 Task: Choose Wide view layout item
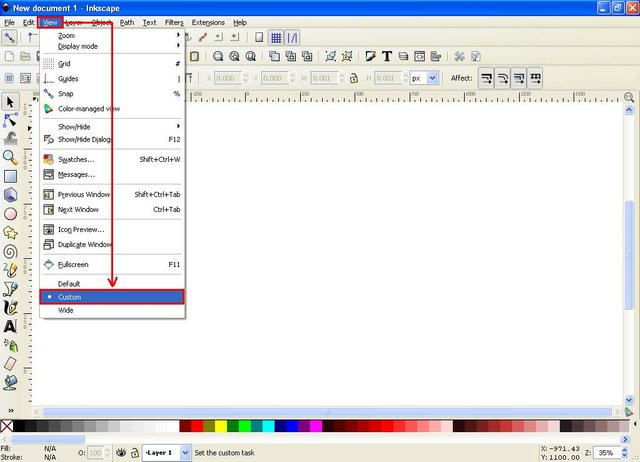coord(112,310)
